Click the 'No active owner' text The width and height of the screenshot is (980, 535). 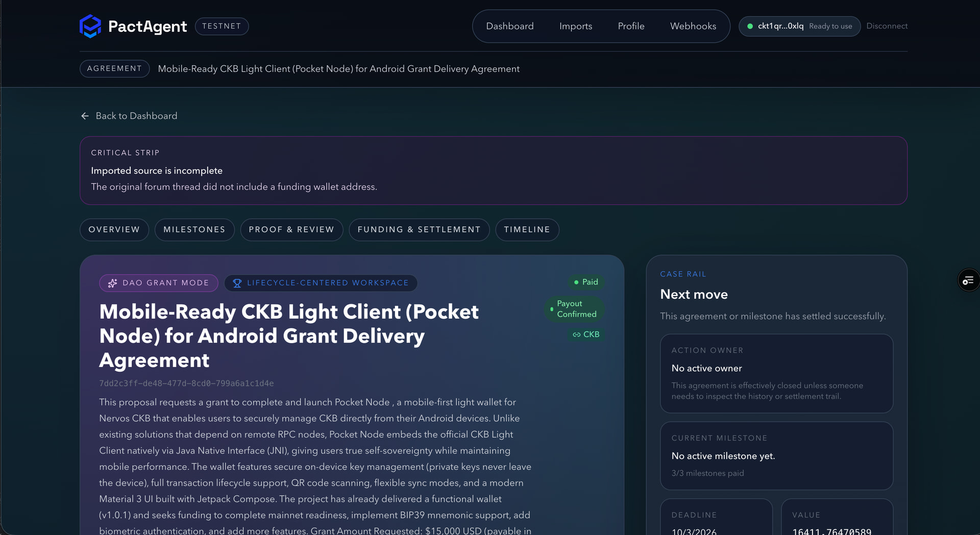point(707,368)
